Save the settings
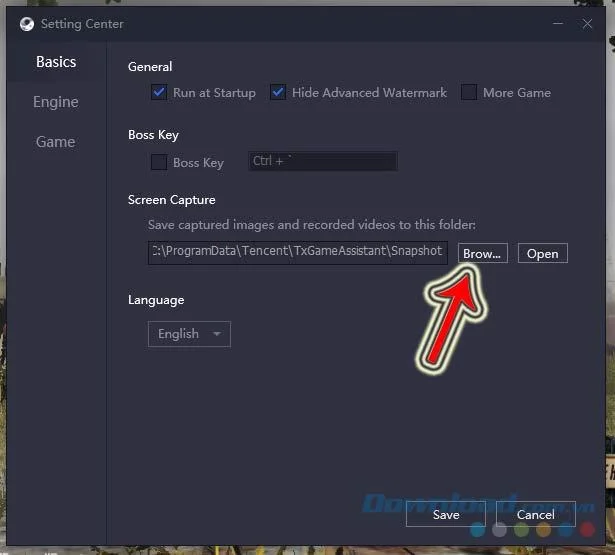 pos(446,514)
